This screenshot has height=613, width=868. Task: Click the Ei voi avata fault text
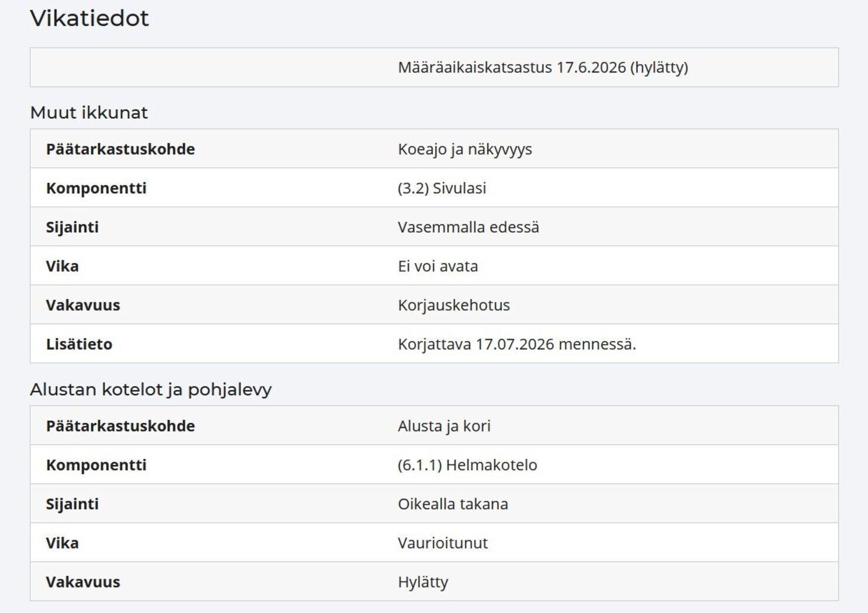tap(438, 266)
